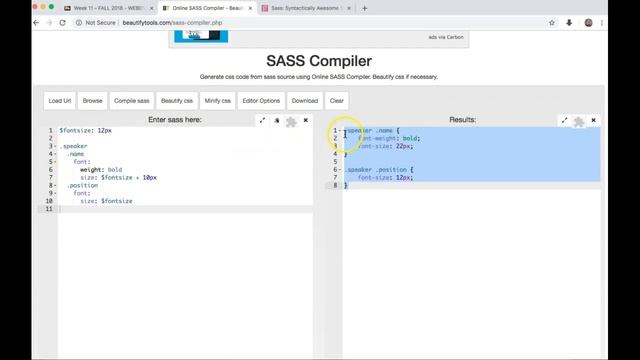
Task: Click Minify css button
Action: 218,101
